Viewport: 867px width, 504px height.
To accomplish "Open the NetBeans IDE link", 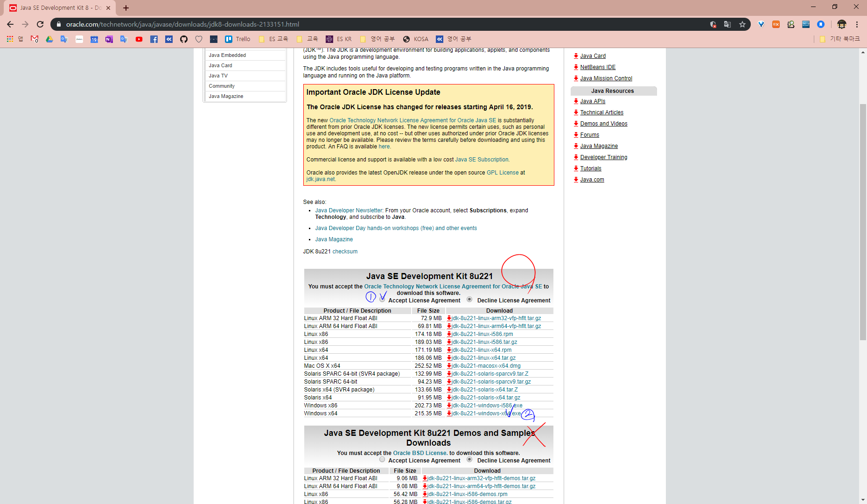I will tap(598, 67).
